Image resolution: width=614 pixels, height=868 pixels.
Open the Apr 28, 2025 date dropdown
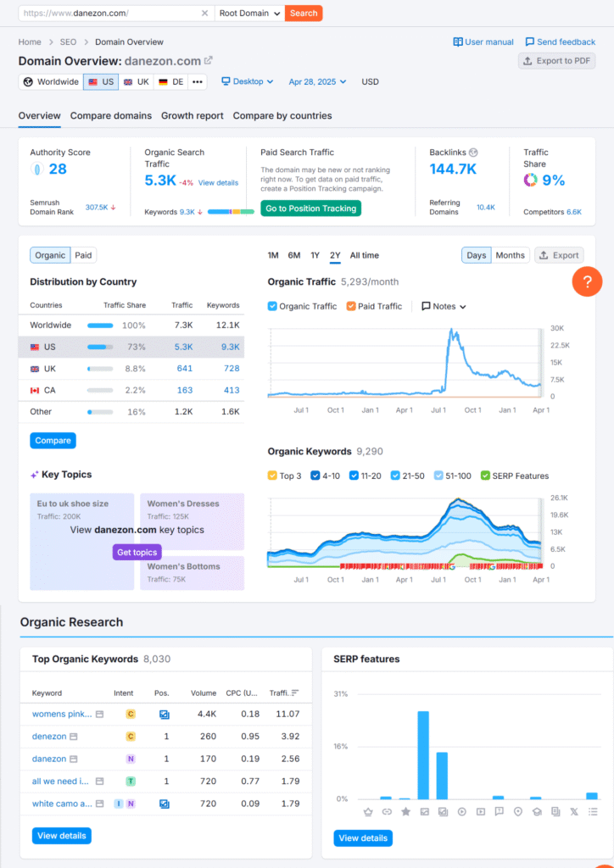click(x=318, y=82)
